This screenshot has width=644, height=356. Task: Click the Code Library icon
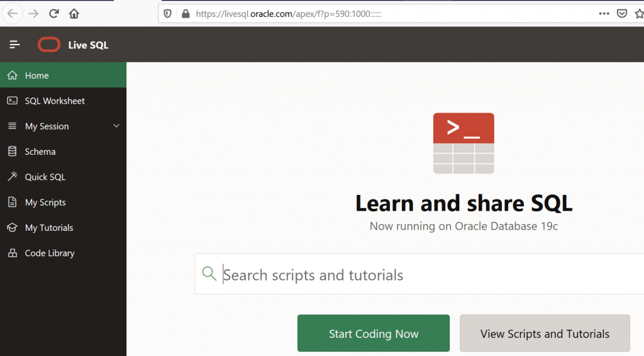click(13, 253)
